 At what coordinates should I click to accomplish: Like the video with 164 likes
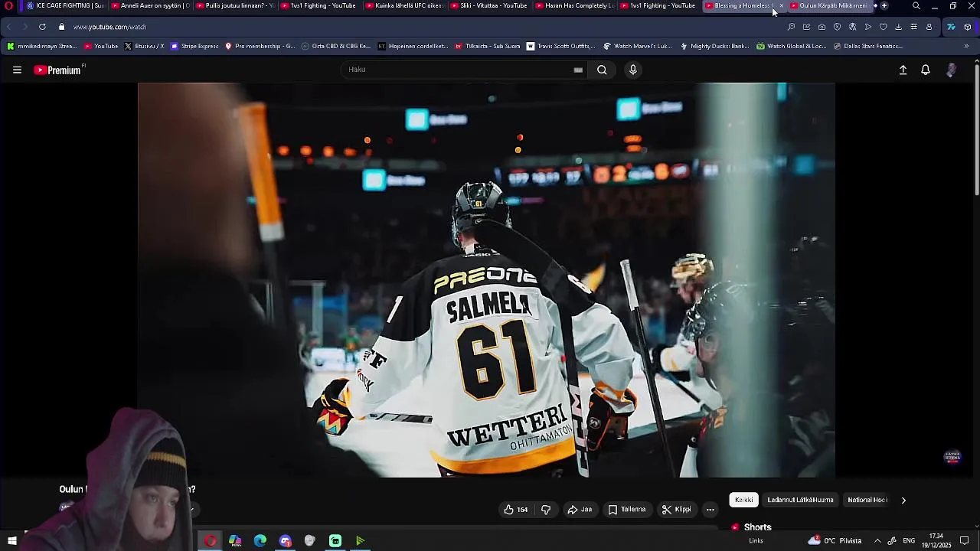[516, 510]
